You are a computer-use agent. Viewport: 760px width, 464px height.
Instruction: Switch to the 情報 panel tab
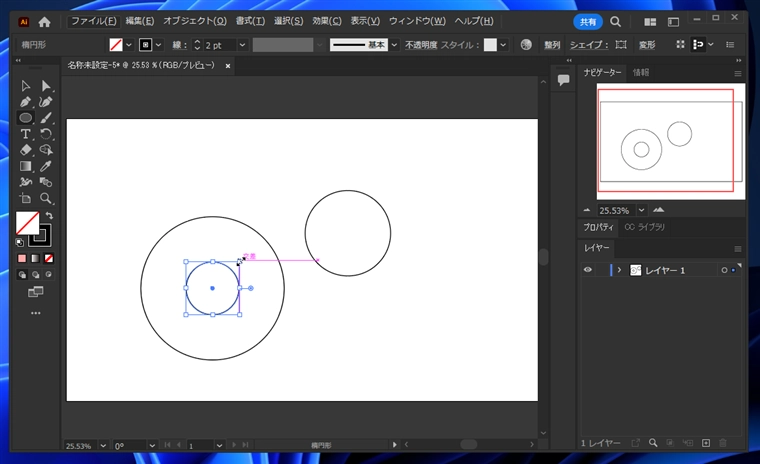(641, 72)
